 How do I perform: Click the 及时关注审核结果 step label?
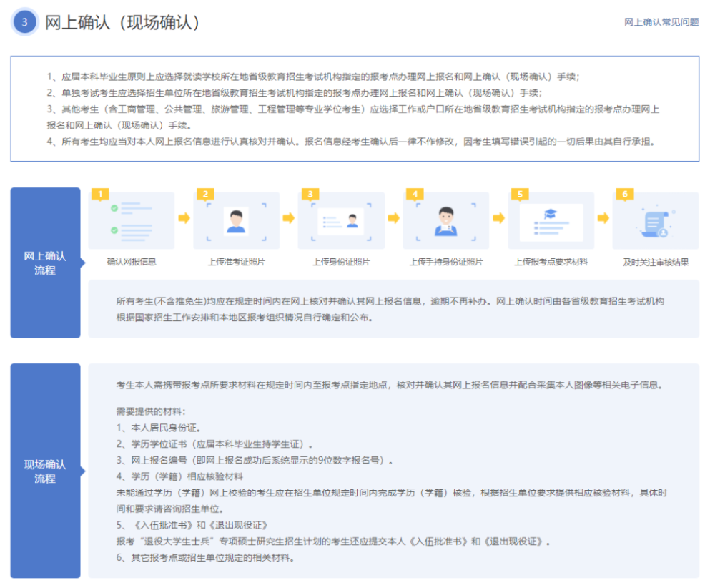[656, 263]
